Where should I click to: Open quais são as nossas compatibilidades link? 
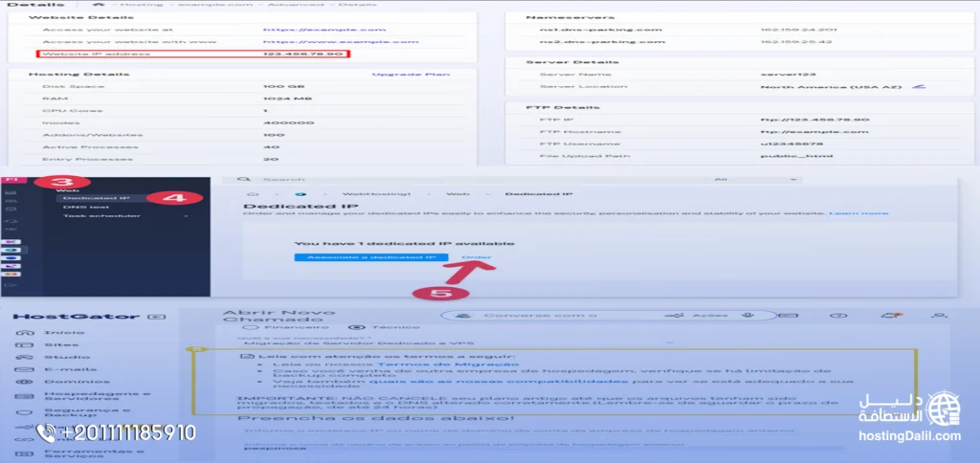(498, 381)
